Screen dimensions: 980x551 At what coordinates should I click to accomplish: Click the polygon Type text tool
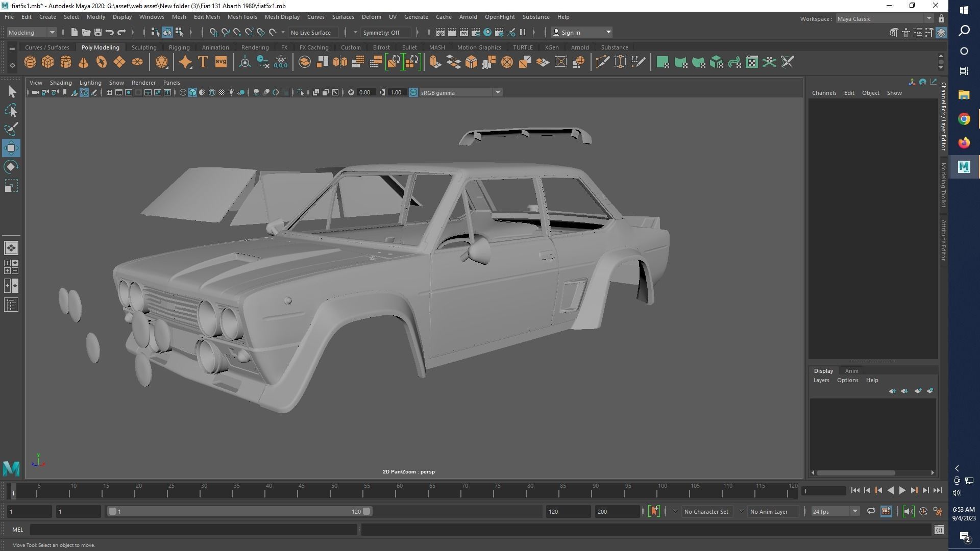(x=203, y=62)
